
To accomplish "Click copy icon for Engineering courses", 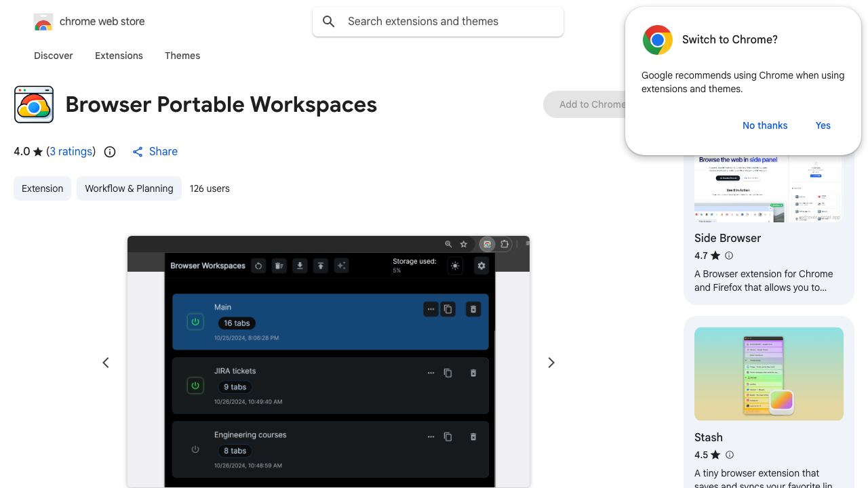I will (448, 436).
